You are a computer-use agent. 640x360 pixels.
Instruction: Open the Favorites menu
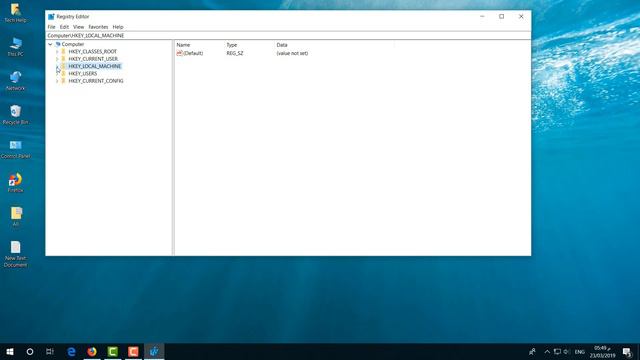98,27
